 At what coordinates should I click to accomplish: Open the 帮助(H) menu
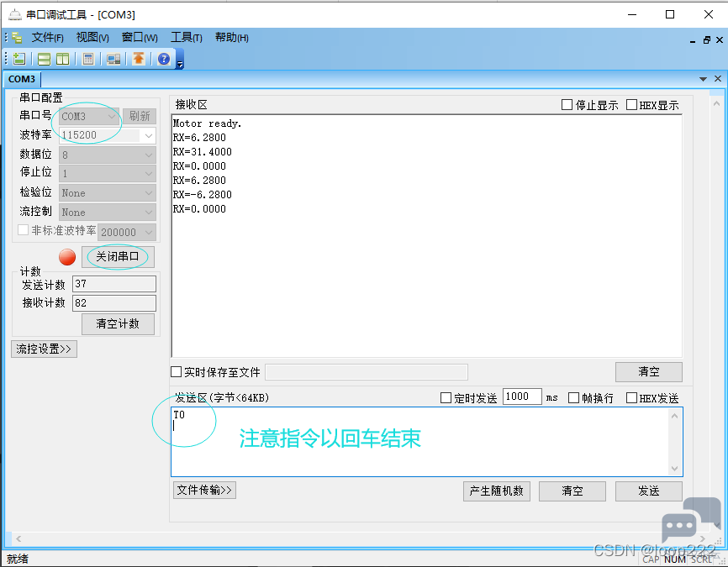pyautogui.click(x=232, y=38)
